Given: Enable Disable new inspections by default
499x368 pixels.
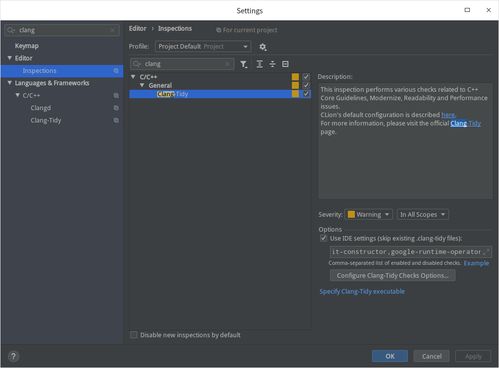Looking at the screenshot, I should tap(134, 335).
